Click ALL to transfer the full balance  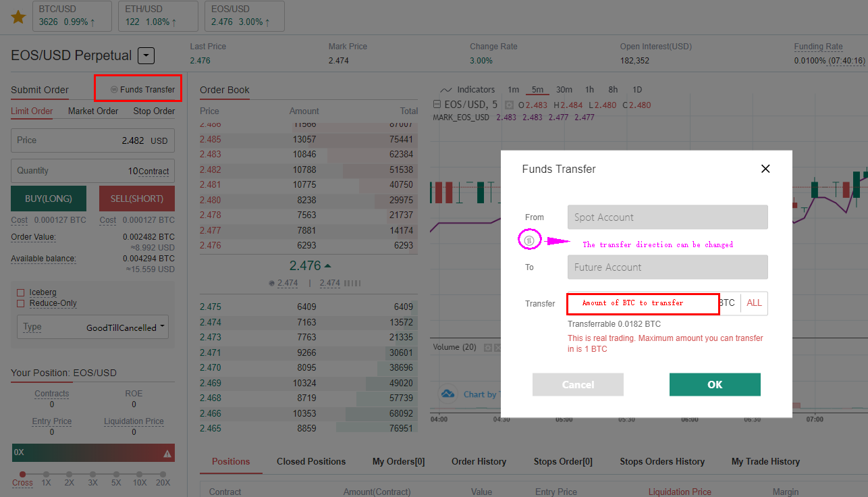tap(754, 303)
